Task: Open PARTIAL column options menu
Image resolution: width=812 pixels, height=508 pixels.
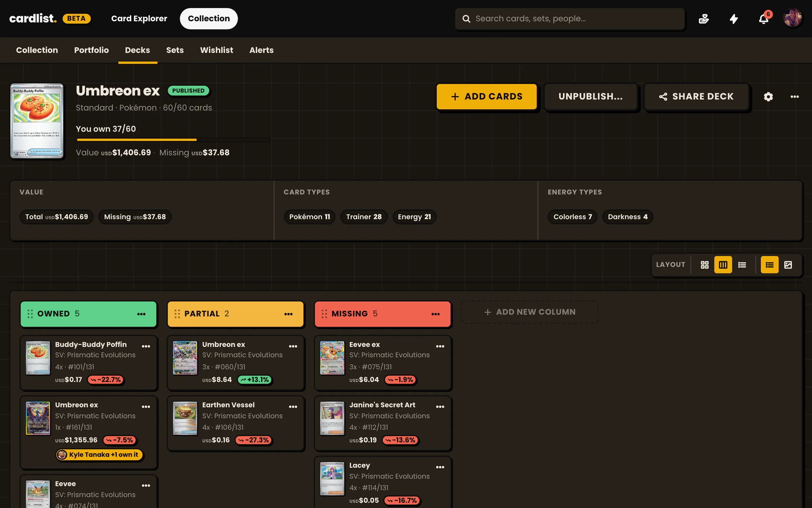Action: point(289,314)
